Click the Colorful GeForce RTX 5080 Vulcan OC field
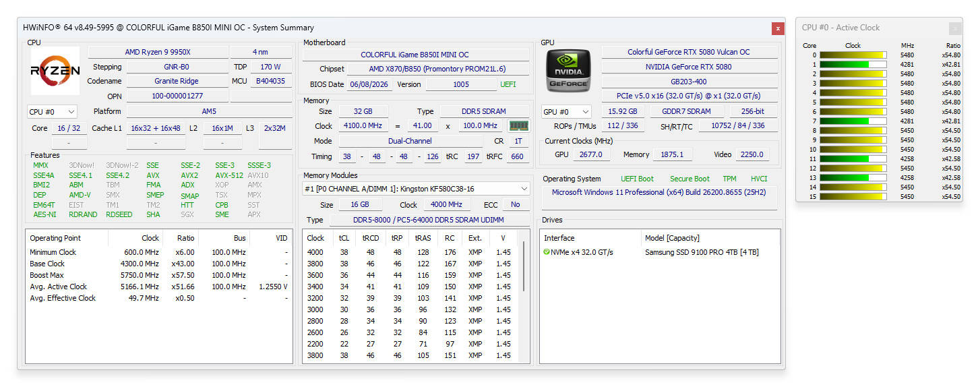Image resolution: width=980 pixels, height=387 pixels. click(688, 52)
